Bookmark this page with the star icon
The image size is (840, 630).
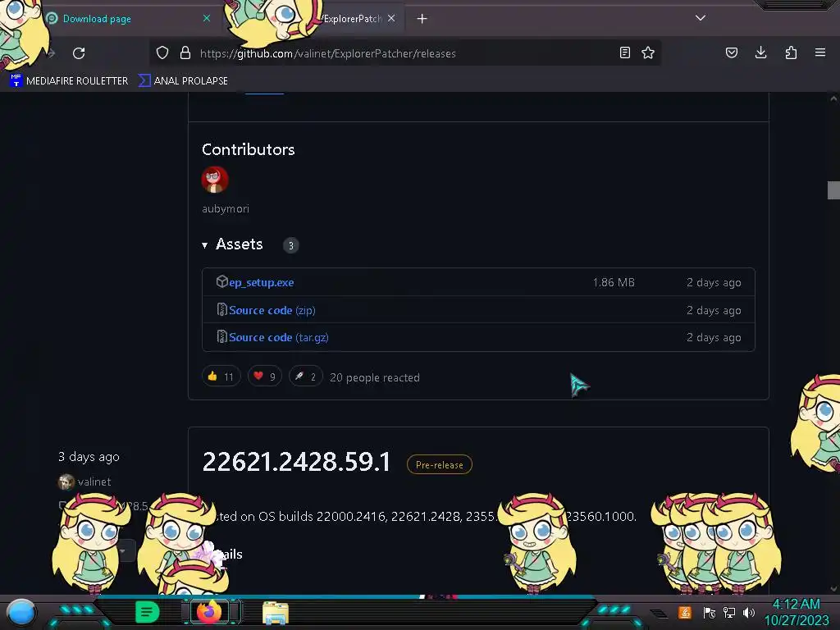click(x=648, y=52)
